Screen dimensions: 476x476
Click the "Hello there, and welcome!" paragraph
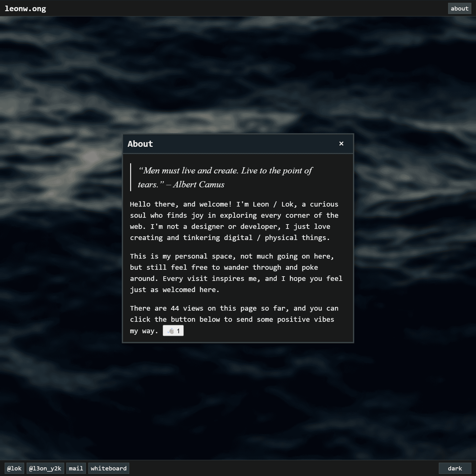pos(234,221)
